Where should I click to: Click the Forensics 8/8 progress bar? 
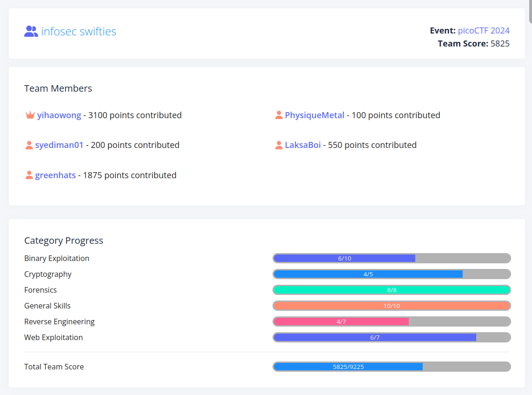pos(392,290)
